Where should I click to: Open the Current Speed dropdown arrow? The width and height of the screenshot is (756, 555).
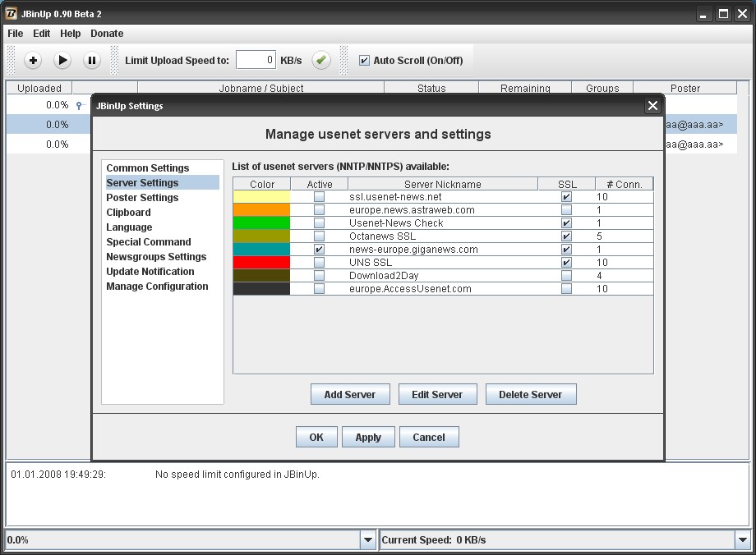tap(742, 539)
